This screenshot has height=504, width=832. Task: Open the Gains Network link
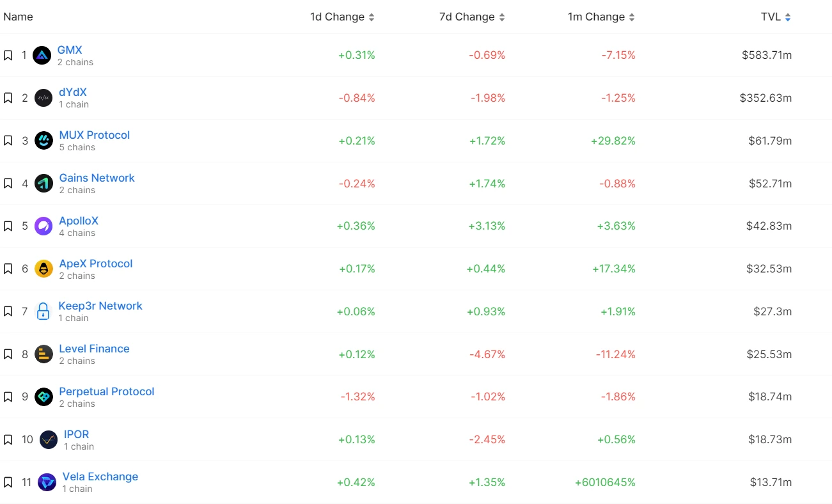pyautogui.click(x=97, y=178)
